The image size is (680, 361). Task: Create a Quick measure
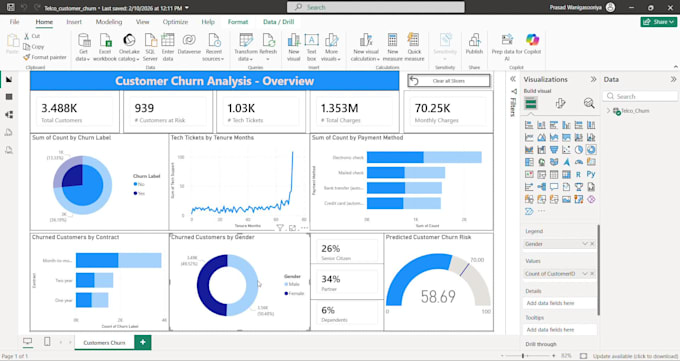pyautogui.click(x=414, y=47)
